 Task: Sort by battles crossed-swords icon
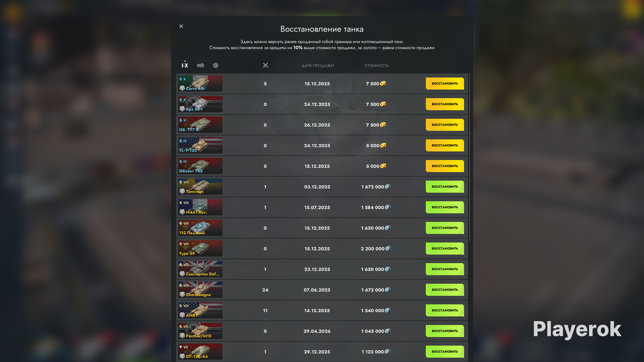click(x=265, y=66)
